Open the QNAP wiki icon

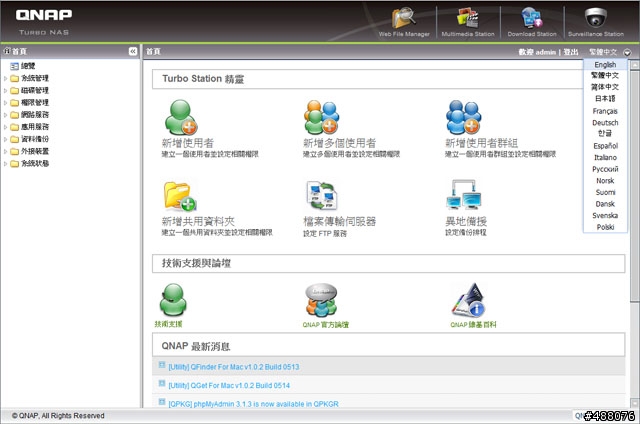pyautogui.click(x=469, y=300)
